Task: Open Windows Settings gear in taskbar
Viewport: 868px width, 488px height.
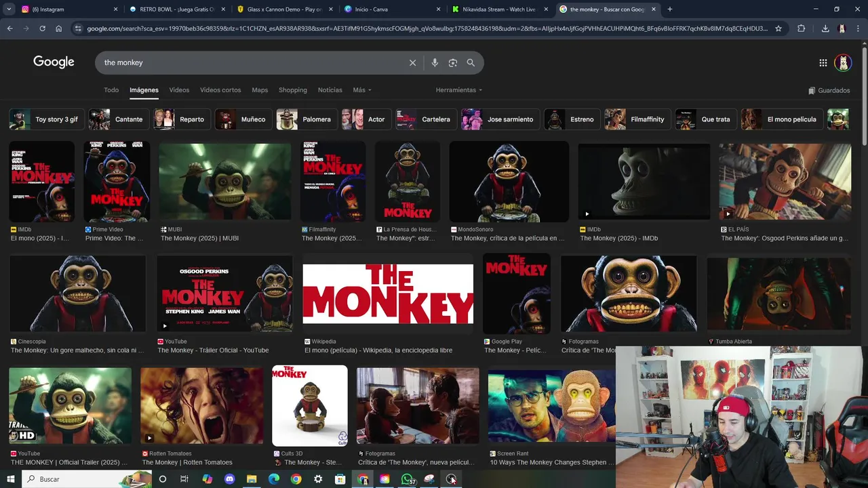Action: (x=318, y=479)
